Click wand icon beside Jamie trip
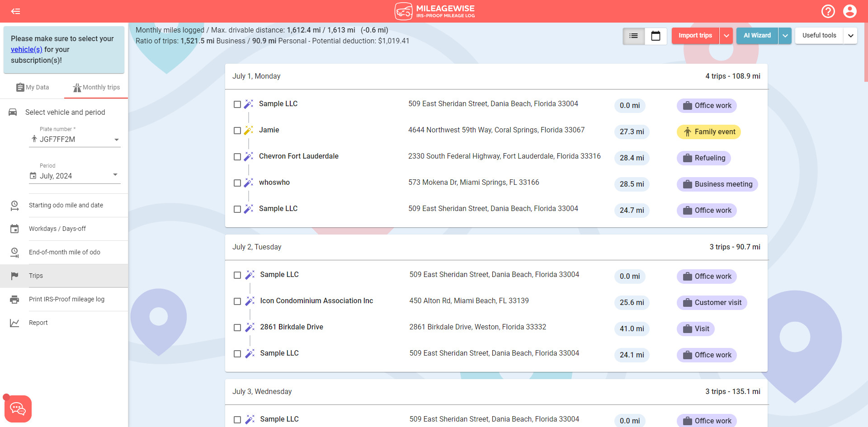This screenshot has width=868, height=427. [249, 131]
